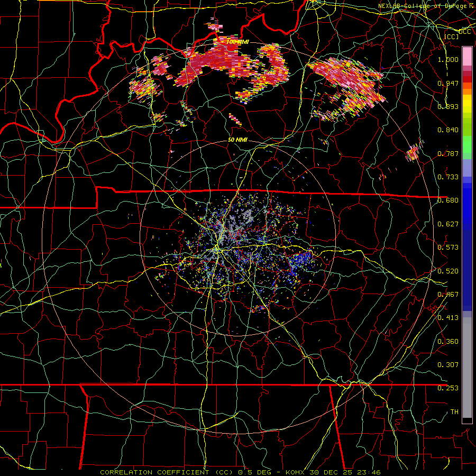Click the 0.307 legend value
Viewport: 476px width, 476px height.
(x=448, y=365)
